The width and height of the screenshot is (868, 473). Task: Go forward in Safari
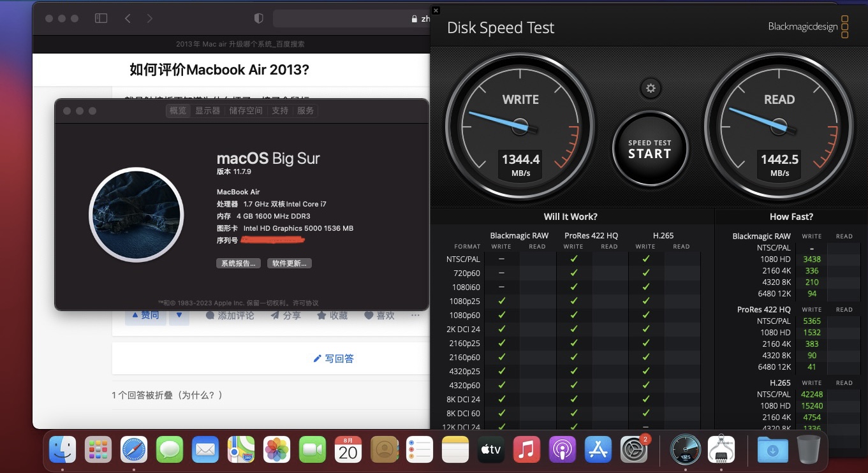[149, 18]
